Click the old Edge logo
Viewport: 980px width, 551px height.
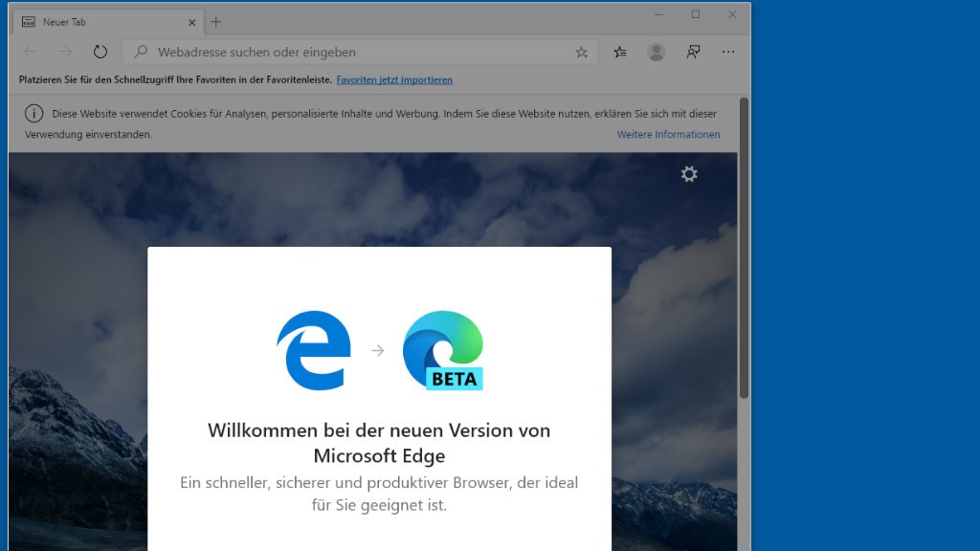[314, 350]
